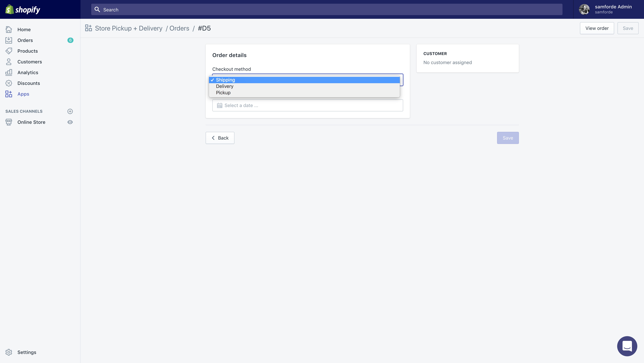
Task: Open Customers in the sidebar menu
Action: click(30, 62)
